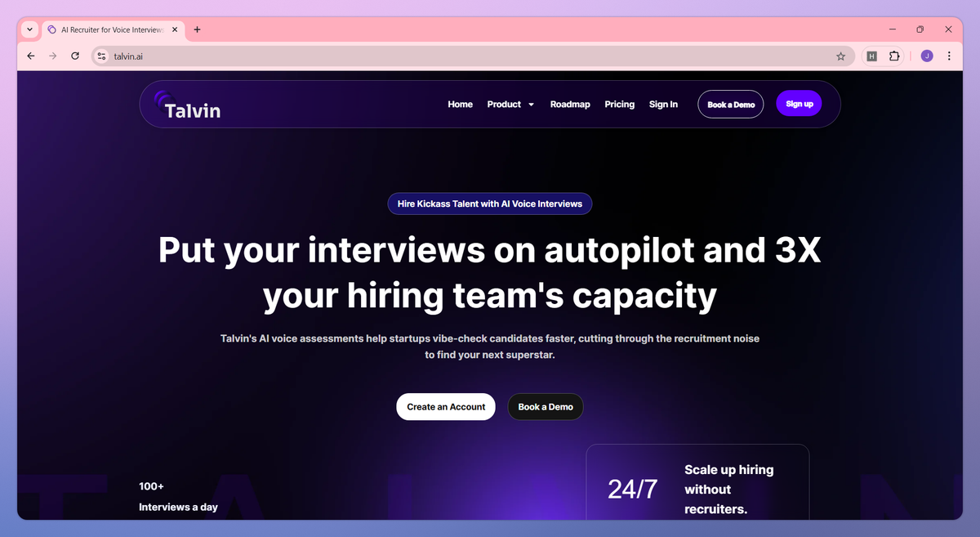The width and height of the screenshot is (980, 537).
Task: Click 'Scale up hiring without recruiters.' text
Action: [728, 490]
